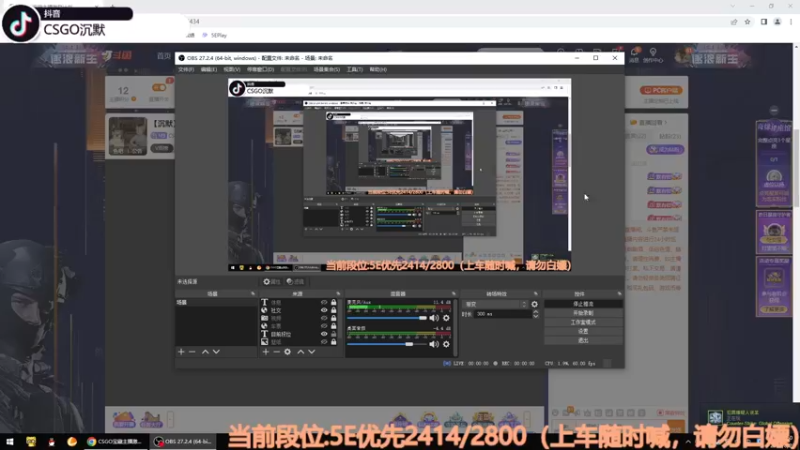This screenshot has height=450, width=800.
Task: Open 停靠窗口(D) menu in OBS
Action: coord(260,69)
